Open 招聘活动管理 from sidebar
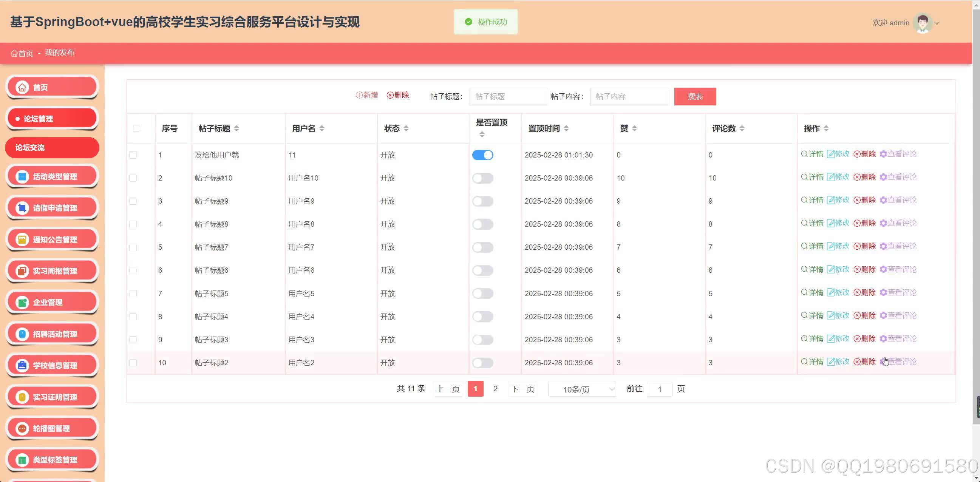 pos(22,334)
